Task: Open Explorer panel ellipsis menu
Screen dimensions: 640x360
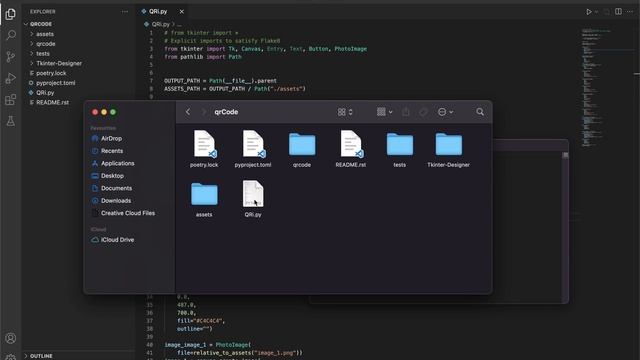Action: 124,12
